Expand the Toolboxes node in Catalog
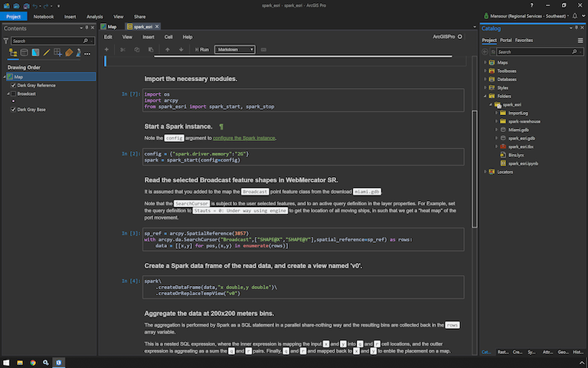 point(485,71)
